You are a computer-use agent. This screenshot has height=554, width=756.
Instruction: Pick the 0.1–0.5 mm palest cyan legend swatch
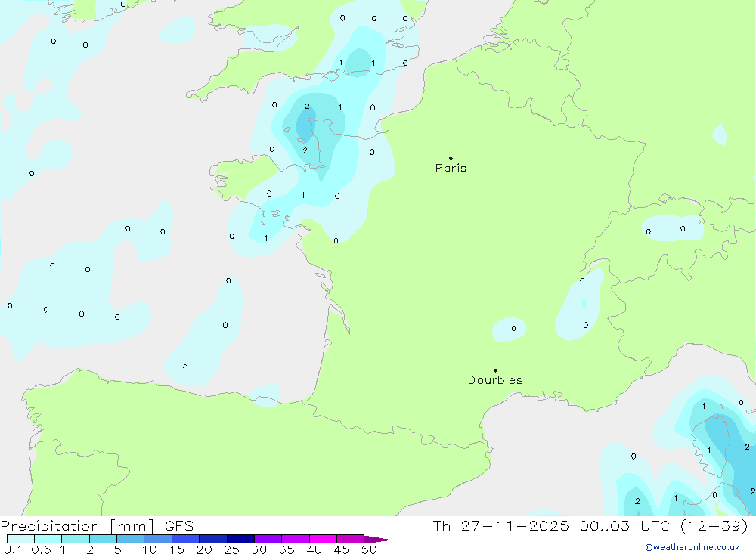click(x=20, y=539)
